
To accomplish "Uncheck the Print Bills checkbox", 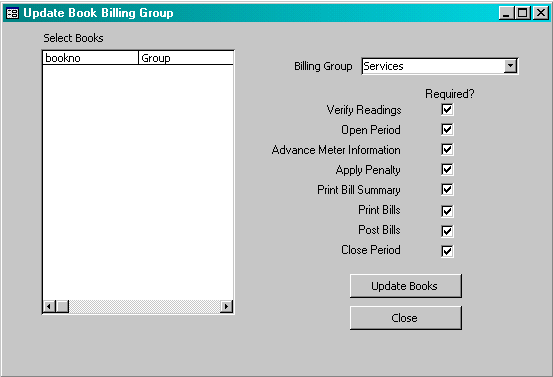I will click(x=447, y=211).
